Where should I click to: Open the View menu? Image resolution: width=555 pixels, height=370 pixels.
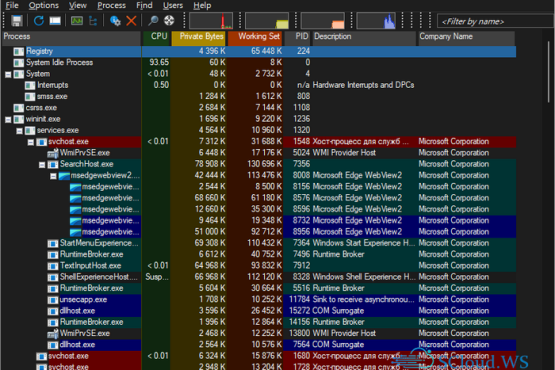coord(78,5)
